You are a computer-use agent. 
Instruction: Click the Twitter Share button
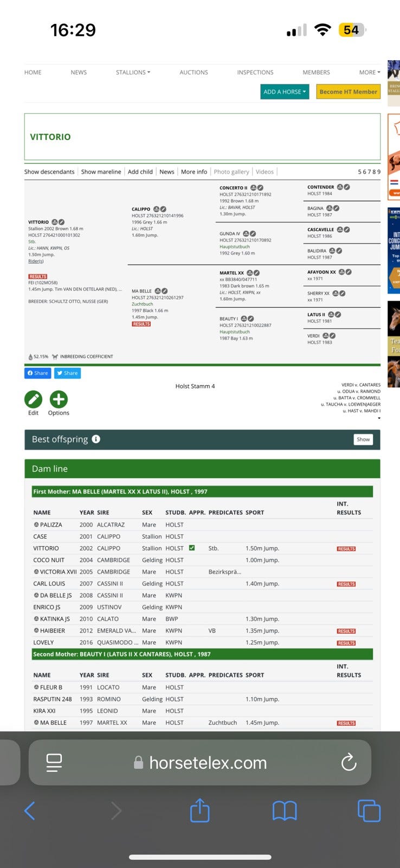point(67,373)
